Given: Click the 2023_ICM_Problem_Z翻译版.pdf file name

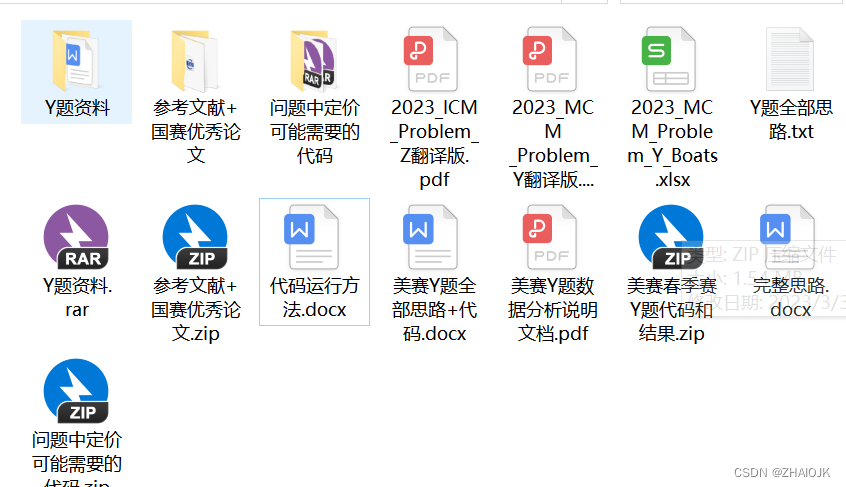Looking at the screenshot, I should click(x=434, y=143).
